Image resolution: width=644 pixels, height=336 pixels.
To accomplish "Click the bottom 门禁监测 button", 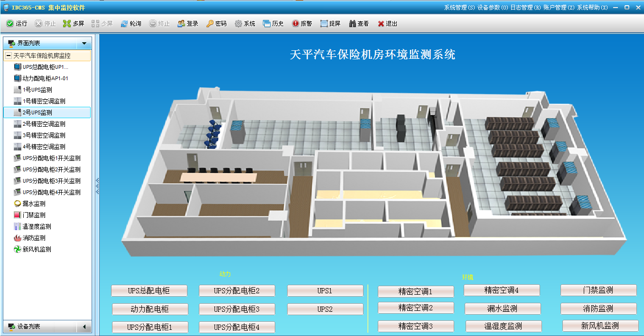I will pyautogui.click(x=598, y=290).
